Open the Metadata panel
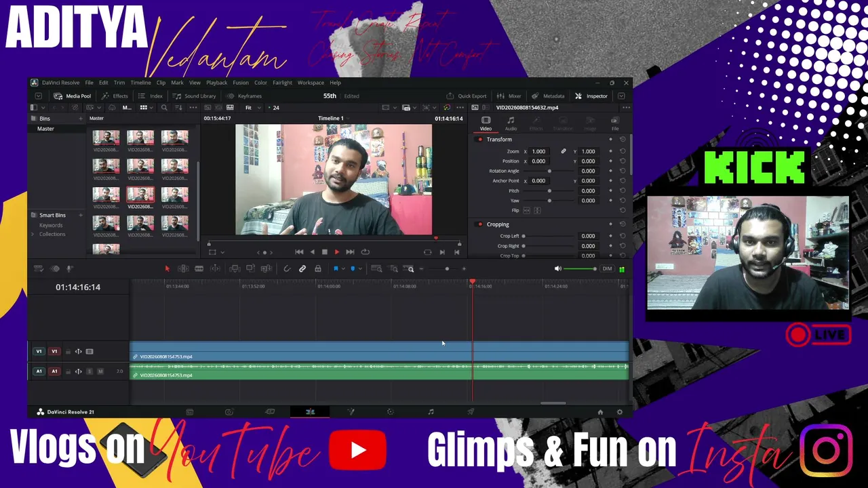 [548, 96]
